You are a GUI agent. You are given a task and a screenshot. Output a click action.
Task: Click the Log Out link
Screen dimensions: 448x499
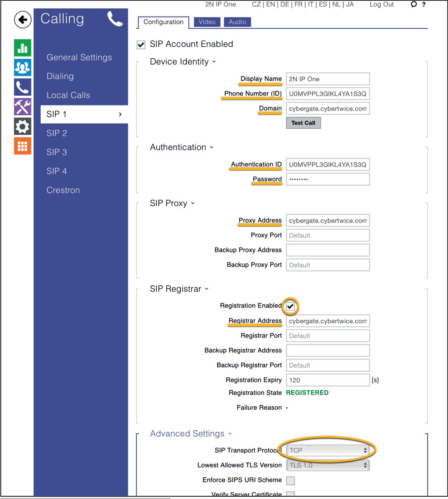tap(381, 4)
